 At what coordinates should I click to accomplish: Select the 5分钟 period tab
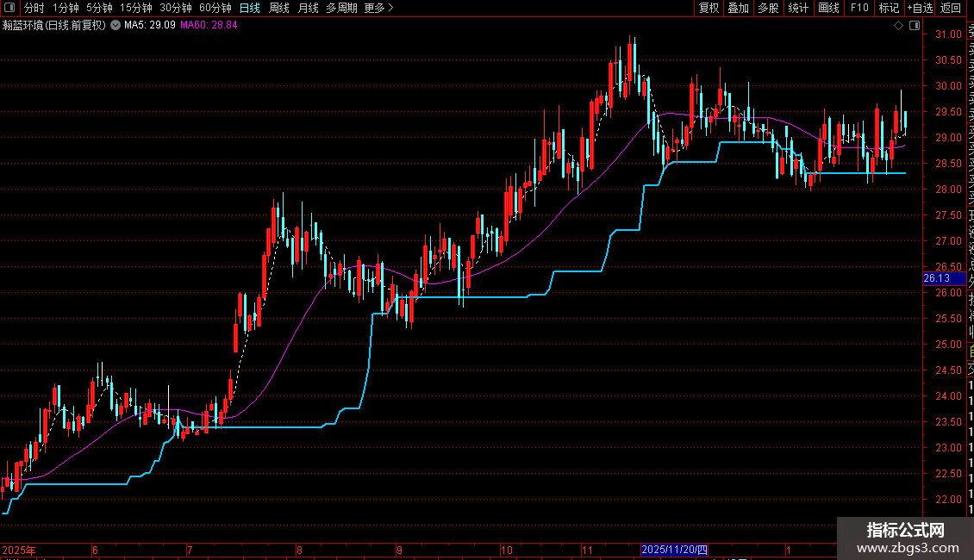(99, 8)
